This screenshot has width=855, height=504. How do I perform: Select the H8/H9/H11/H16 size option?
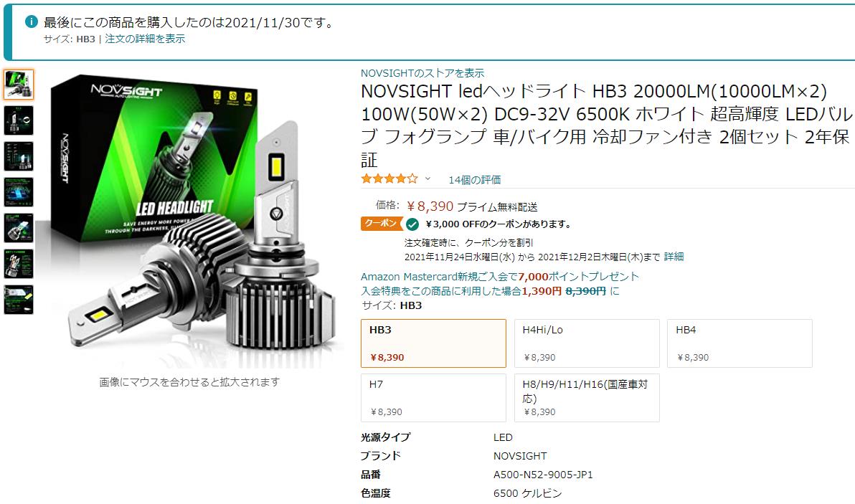(x=587, y=398)
